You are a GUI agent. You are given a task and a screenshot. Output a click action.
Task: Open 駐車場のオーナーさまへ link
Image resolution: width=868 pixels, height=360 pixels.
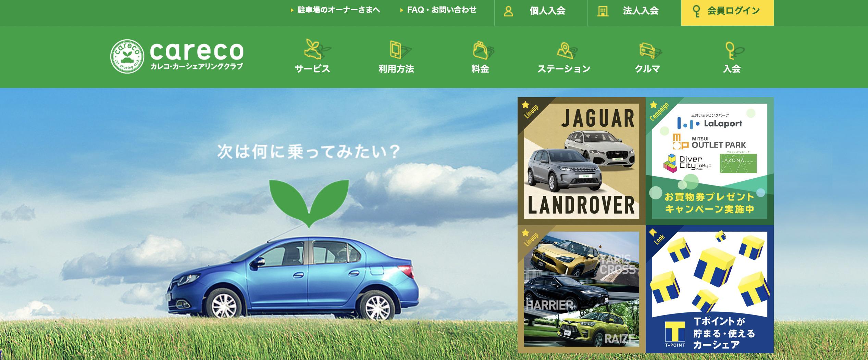(x=339, y=10)
